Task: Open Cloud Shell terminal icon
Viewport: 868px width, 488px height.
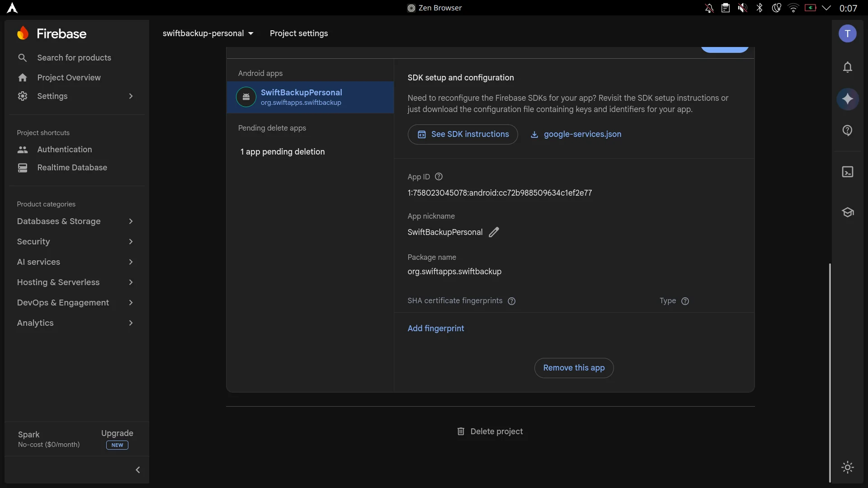Action: point(848,172)
